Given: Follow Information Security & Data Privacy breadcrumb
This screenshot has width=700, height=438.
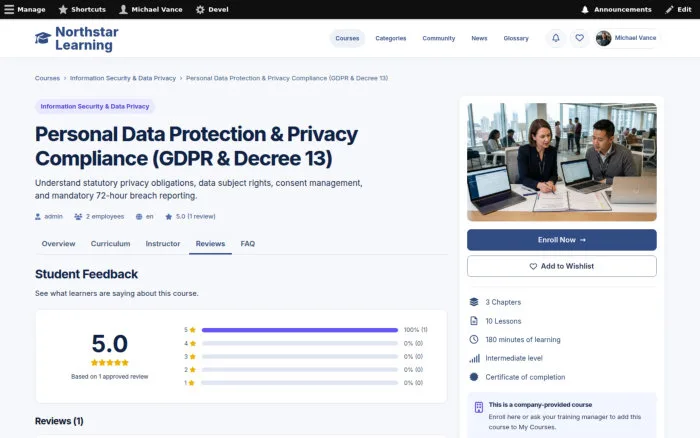Looking at the screenshot, I should pyautogui.click(x=123, y=78).
